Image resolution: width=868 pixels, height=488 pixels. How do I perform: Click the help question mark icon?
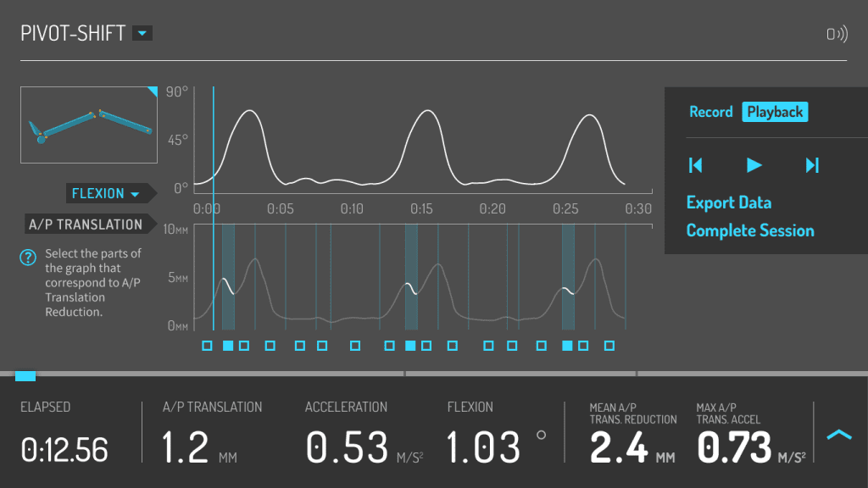click(x=28, y=258)
